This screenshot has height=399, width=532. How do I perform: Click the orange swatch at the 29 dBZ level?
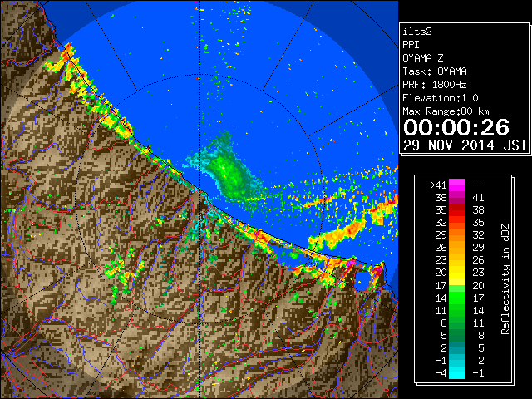pos(457,235)
